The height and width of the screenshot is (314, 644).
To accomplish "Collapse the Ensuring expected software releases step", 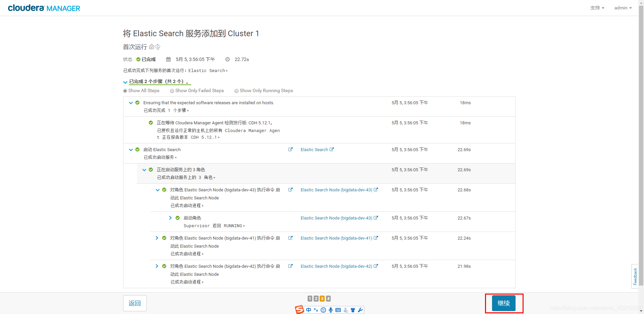I will (131, 103).
